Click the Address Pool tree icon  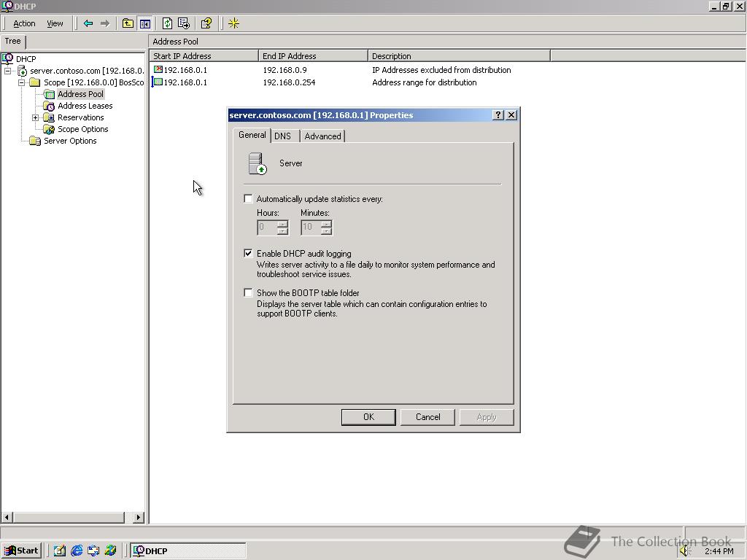point(49,94)
